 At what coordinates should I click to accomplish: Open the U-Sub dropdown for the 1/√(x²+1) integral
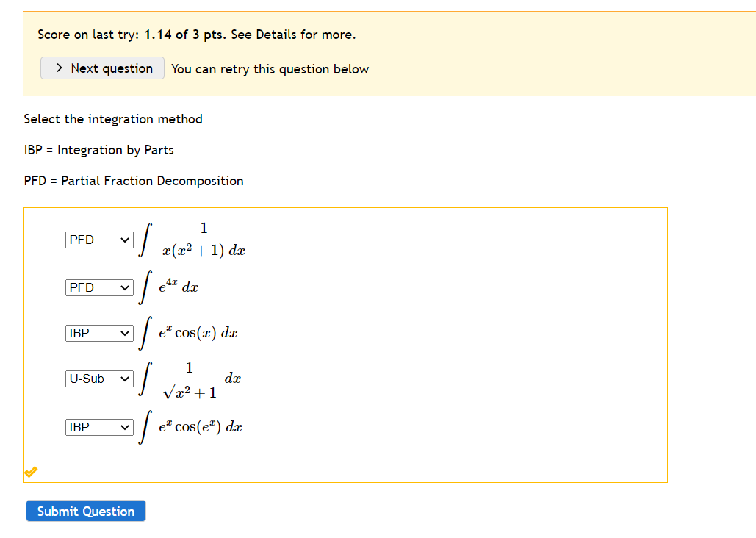tap(98, 379)
